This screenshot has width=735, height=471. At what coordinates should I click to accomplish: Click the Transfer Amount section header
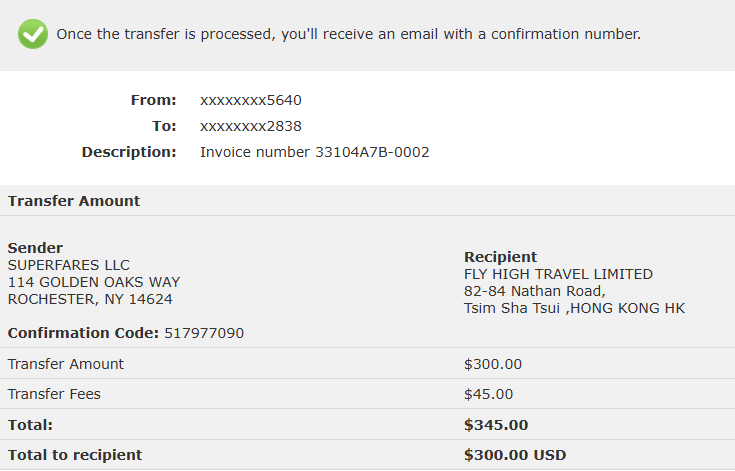(x=74, y=201)
